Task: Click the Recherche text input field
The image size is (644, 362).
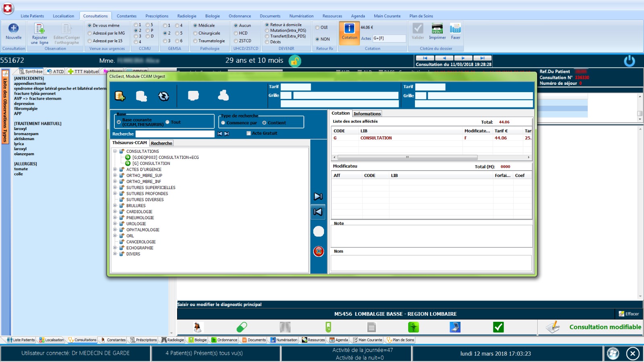Action: 175,134
